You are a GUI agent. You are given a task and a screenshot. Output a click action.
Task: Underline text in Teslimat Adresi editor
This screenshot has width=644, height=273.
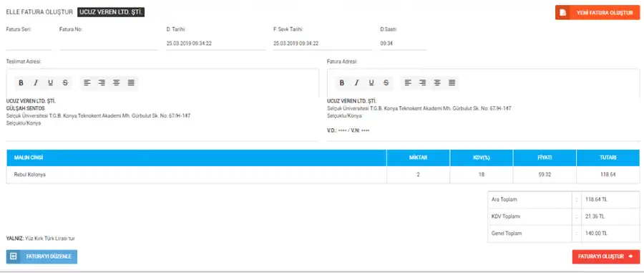point(51,83)
